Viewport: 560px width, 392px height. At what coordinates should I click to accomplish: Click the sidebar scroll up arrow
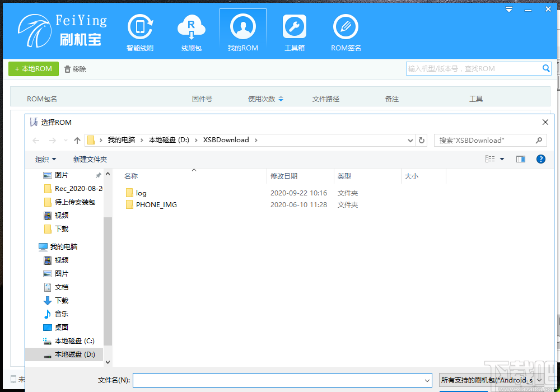108,174
